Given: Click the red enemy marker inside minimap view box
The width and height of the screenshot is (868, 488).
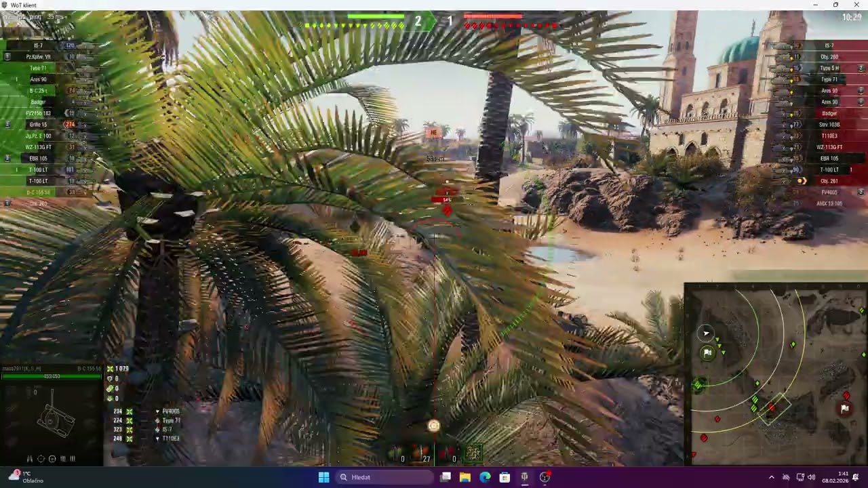Looking at the screenshot, I should (x=771, y=408).
